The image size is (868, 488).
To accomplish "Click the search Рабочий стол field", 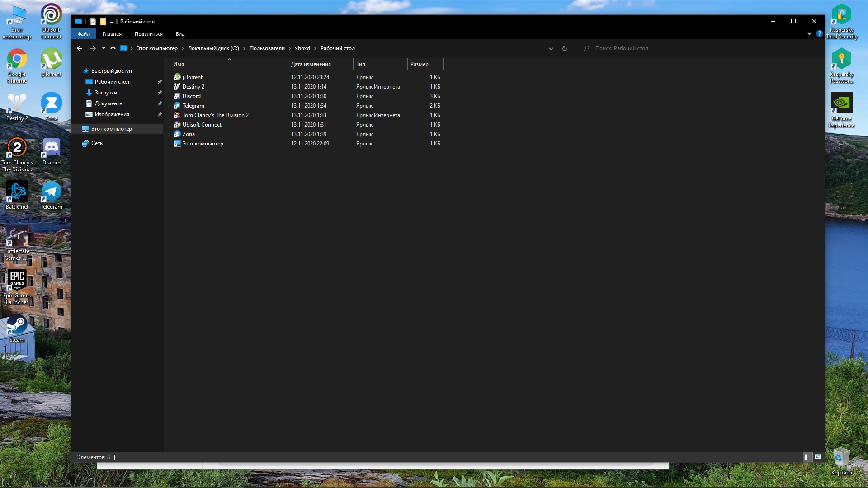I will [x=698, y=48].
